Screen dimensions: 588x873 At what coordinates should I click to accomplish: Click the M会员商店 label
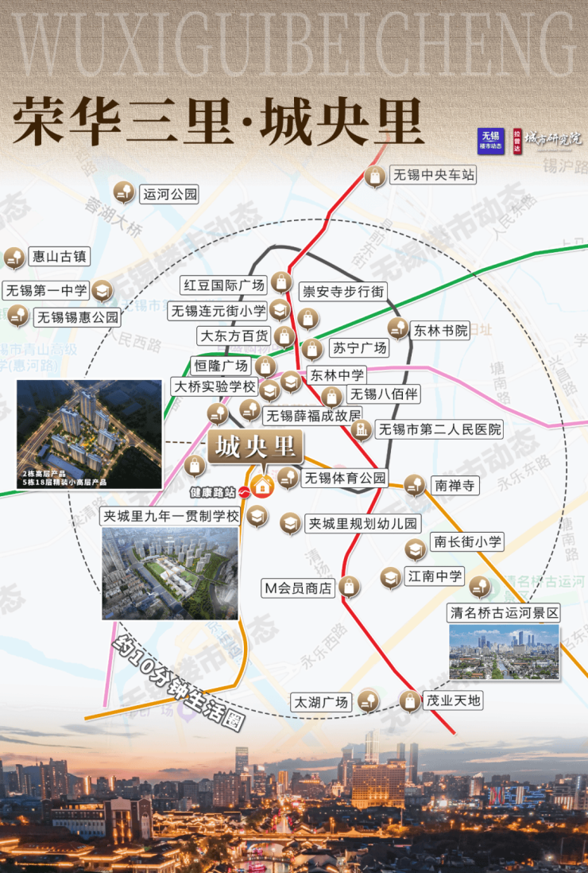click(x=298, y=588)
